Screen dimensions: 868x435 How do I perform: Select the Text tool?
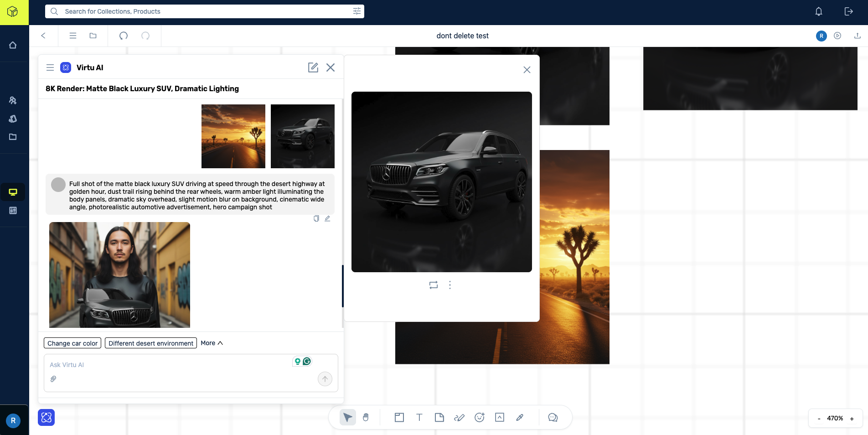[419, 417]
